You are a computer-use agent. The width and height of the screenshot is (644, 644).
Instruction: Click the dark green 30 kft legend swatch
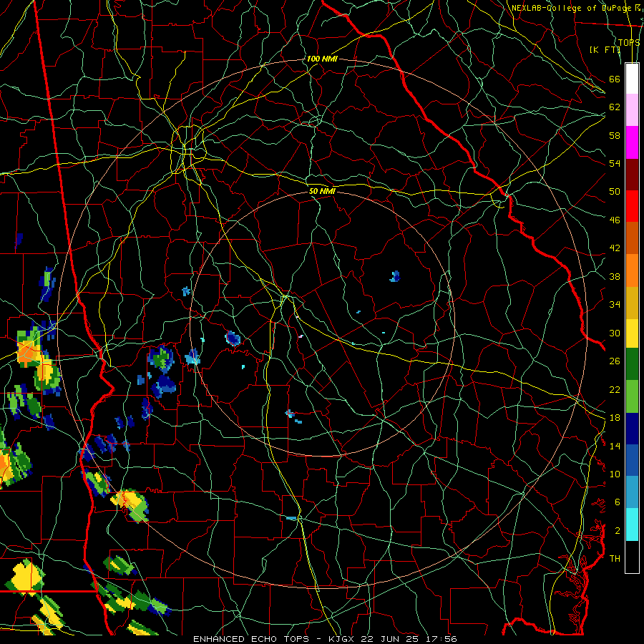632,364
